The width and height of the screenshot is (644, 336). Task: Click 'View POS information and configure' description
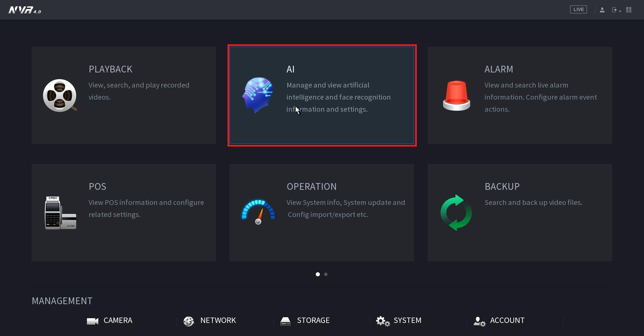coord(146,209)
